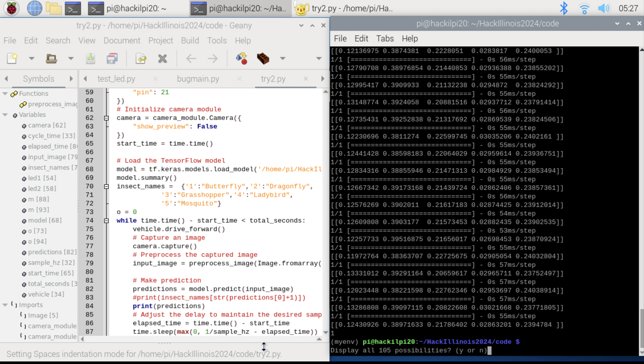The image size is (644, 364).
Task: Select the model [68] symbol entry
Action: (x=45, y=220)
